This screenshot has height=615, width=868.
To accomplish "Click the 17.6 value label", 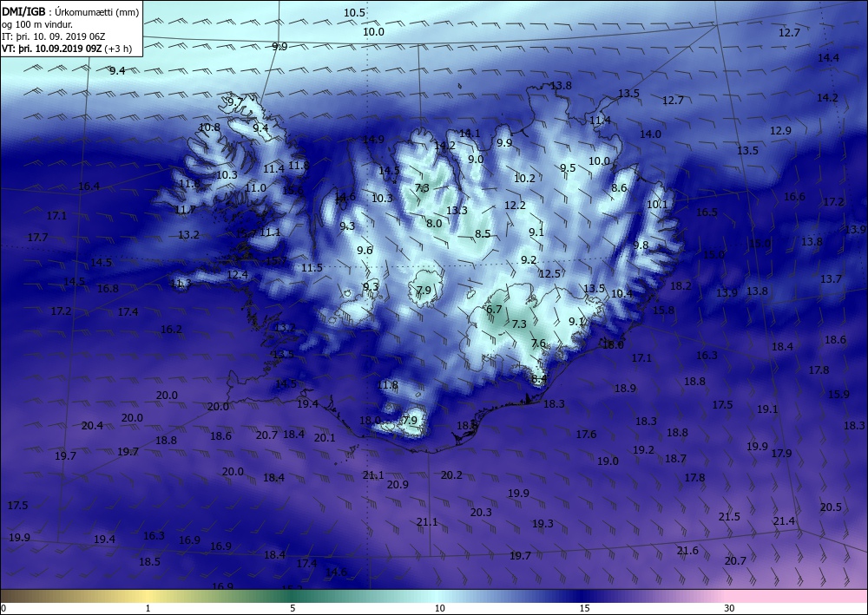I will pos(586,435).
